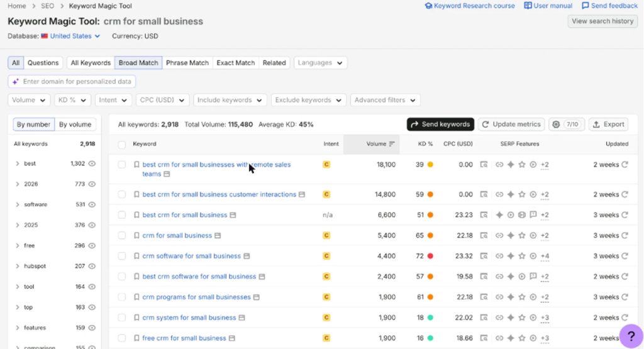Click the Intent badge for 'crm for small business' row
644x349 pixels.
(x=326, y=235)
